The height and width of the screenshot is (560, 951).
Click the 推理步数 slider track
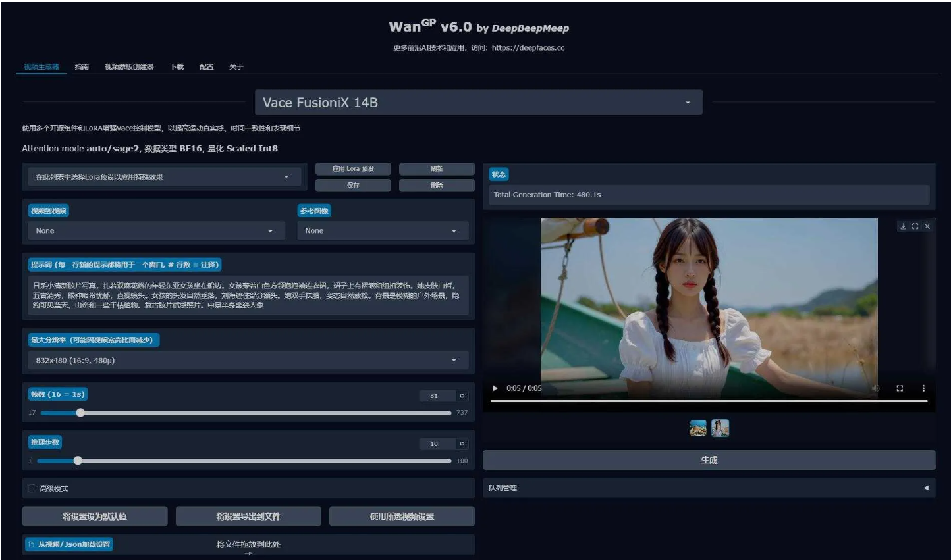coord(263,461)
